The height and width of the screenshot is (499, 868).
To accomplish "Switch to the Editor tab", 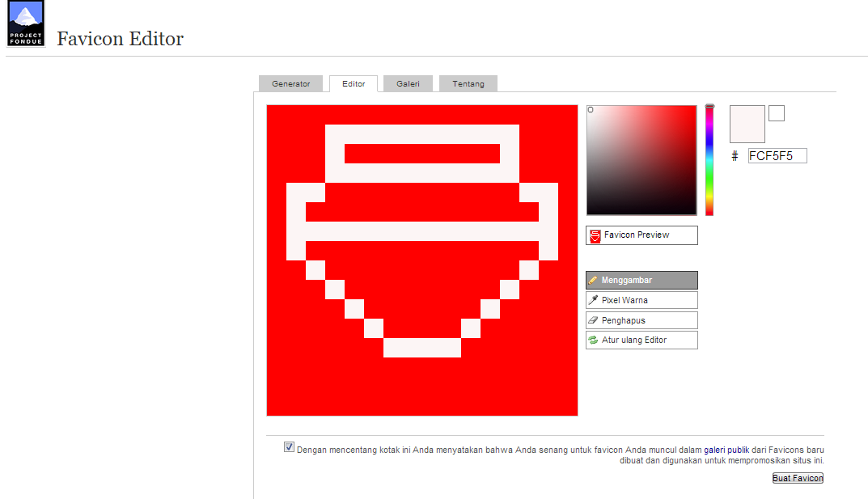I will click(x=354, y=83).
